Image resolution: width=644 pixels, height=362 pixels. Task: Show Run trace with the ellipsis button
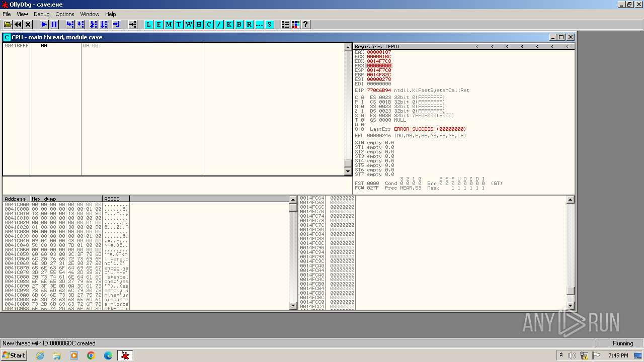click(x=259, y=24)
